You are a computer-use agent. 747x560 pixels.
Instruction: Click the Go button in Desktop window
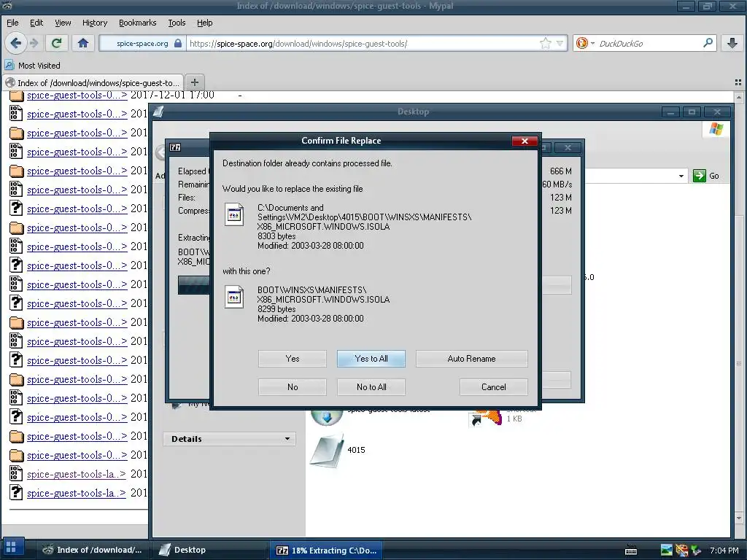click(x=706, y=176)
